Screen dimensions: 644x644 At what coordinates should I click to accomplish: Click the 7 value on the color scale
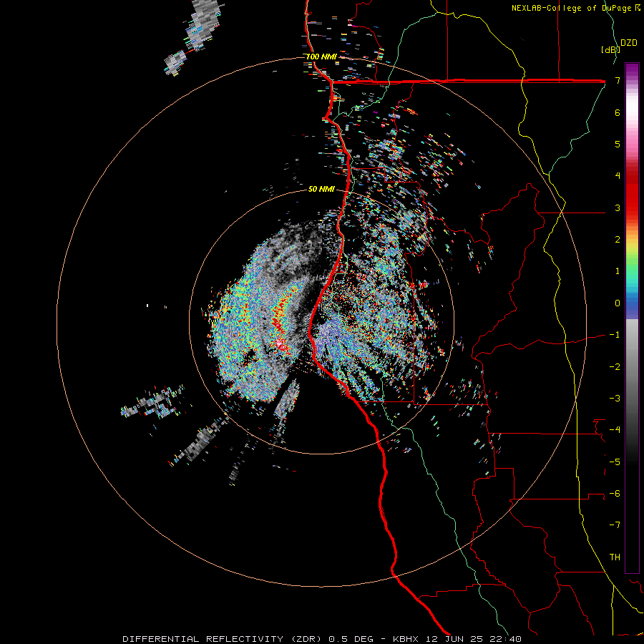tap(618, 80)
